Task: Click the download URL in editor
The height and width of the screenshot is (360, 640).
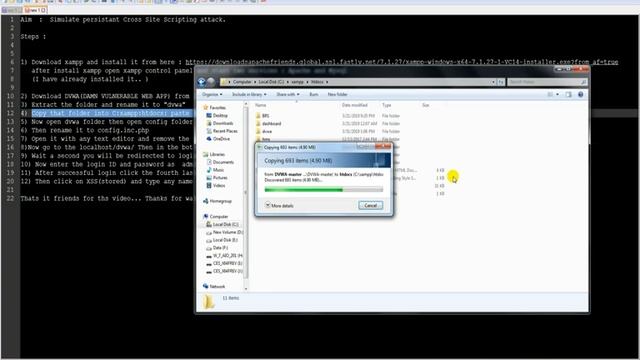Action: [402, 62]
